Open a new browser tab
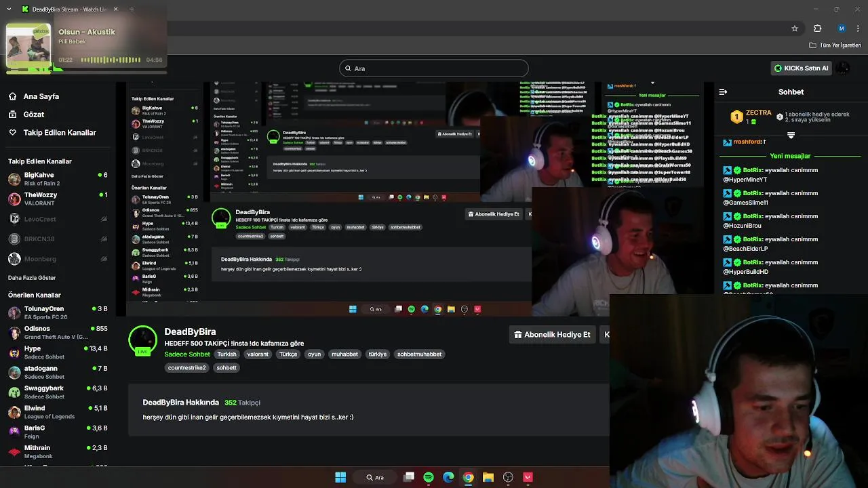The width and height of the screenshot is (868, 488). (132, 9)
